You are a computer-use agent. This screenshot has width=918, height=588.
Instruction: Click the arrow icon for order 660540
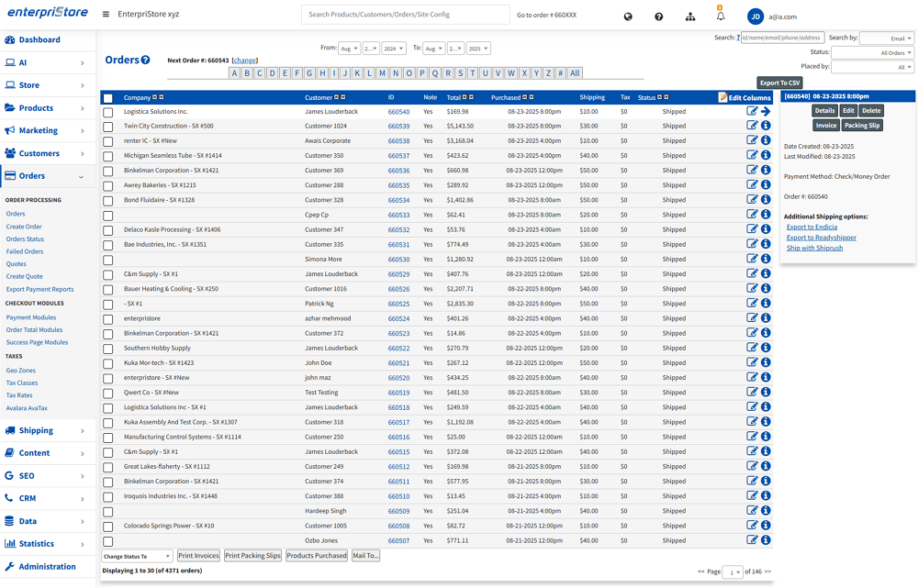click(766, 112)
